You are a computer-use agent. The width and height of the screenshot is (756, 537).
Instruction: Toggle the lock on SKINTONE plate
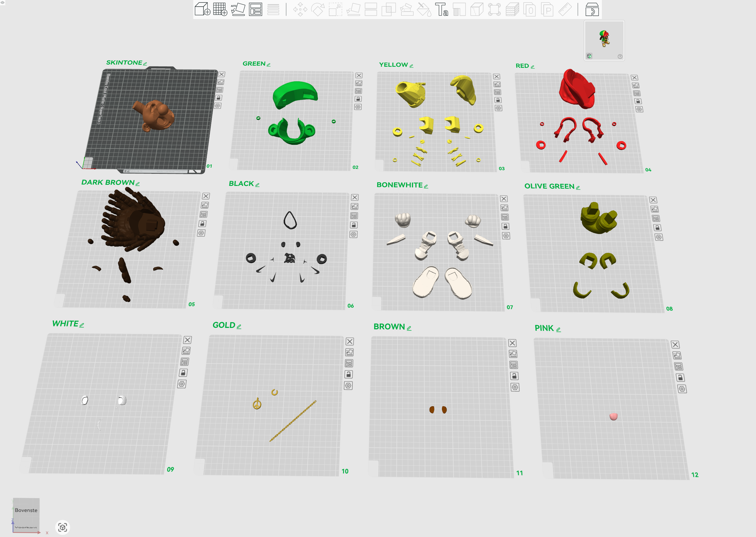[x=219, y=98]
